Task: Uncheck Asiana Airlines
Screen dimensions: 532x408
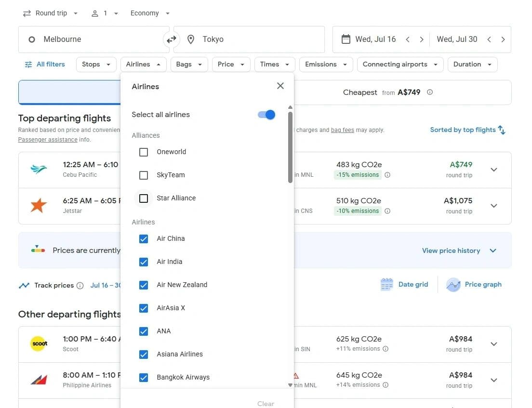Action: 144,355
